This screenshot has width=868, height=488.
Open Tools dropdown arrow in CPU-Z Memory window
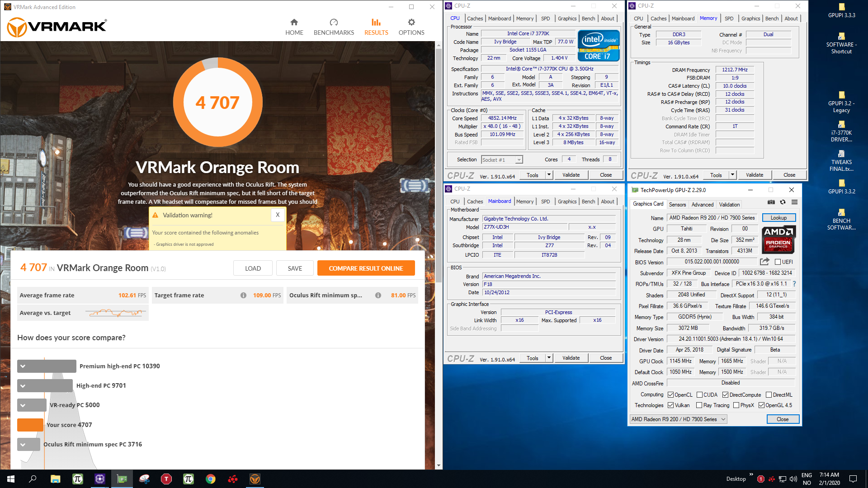click(732, 175)
